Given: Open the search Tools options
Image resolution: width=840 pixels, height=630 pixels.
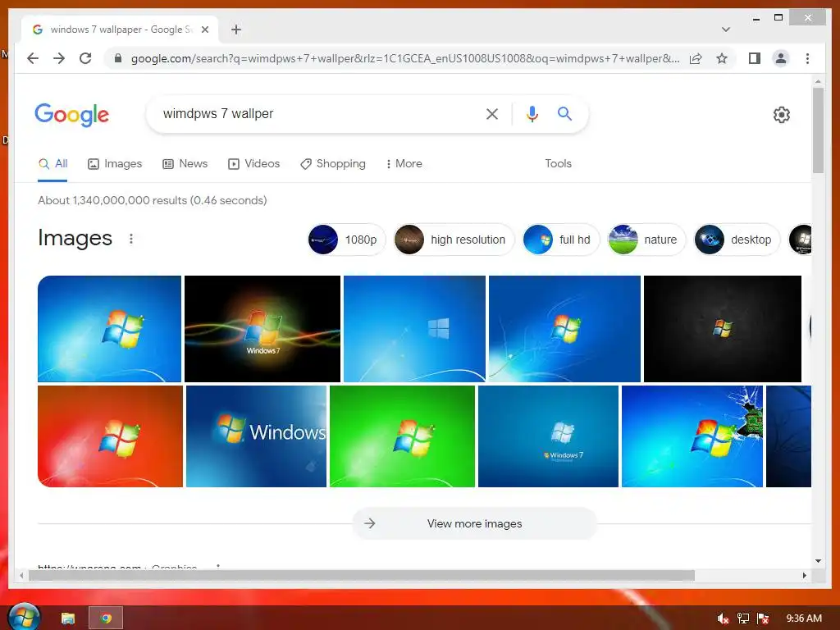Looking at the screenshot, I should (x=558, y=164).
